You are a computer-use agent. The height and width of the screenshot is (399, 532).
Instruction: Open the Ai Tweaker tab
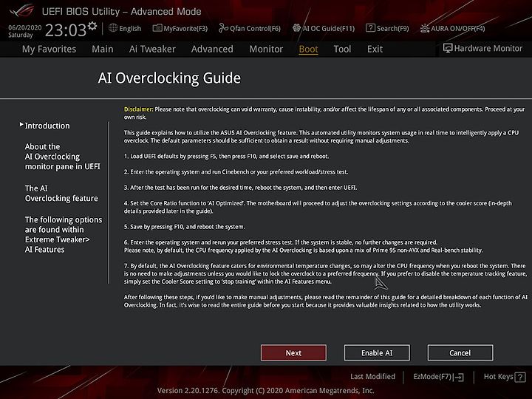(x=152, y=50)
